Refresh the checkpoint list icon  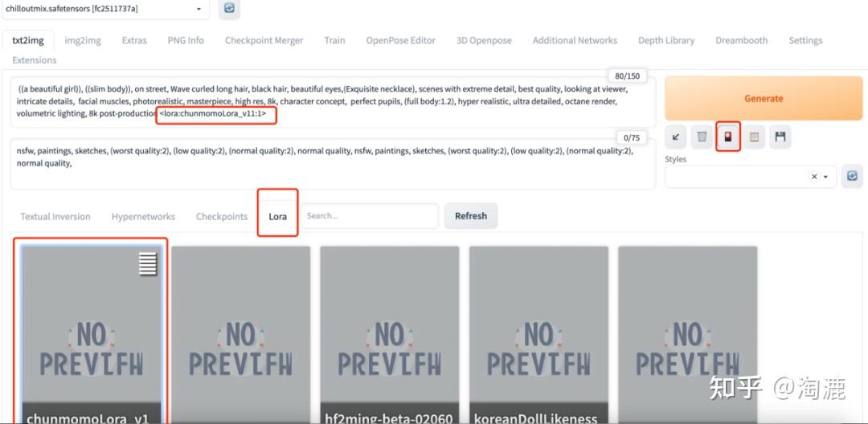click(229, 9)
